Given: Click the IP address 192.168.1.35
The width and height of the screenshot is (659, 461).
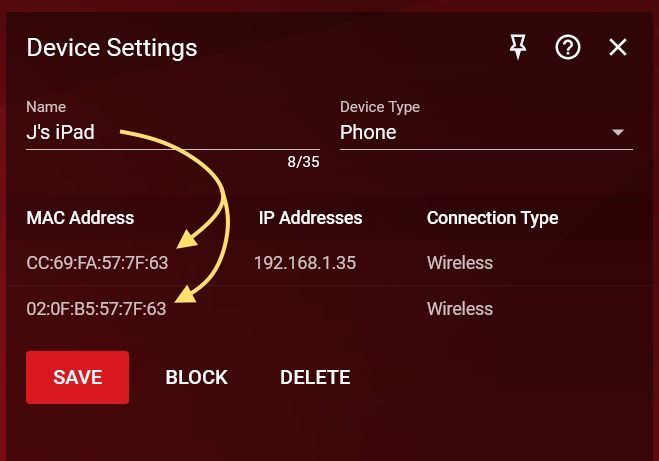Looking at the screenshot, I should click(x=305, y=263).
